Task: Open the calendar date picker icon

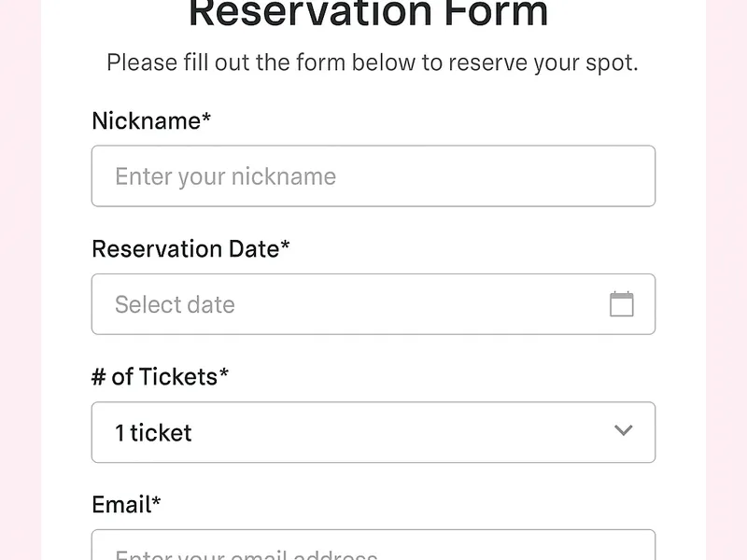Action: click(621, 304)
